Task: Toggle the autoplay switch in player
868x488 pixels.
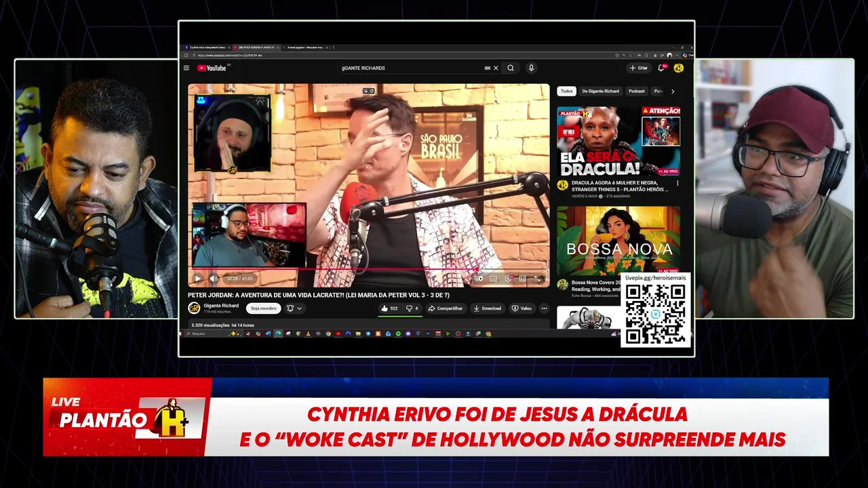Action: (x=480, y=279)
